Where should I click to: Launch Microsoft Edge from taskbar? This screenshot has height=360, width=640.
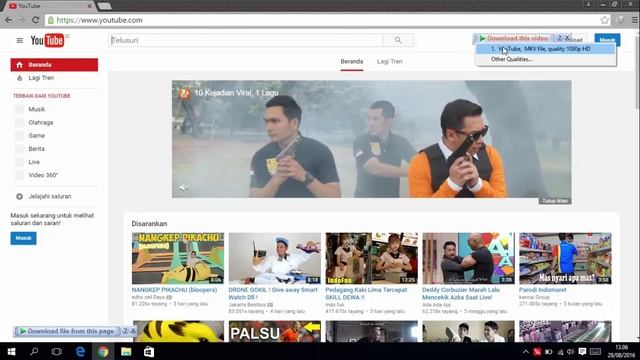click(80, 351)
